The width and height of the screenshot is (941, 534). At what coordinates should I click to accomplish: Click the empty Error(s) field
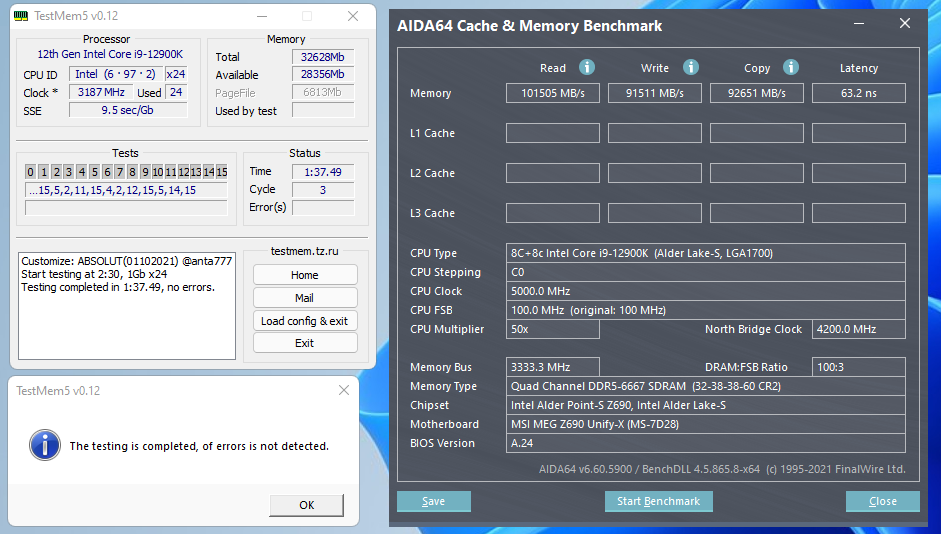point(323,208)
